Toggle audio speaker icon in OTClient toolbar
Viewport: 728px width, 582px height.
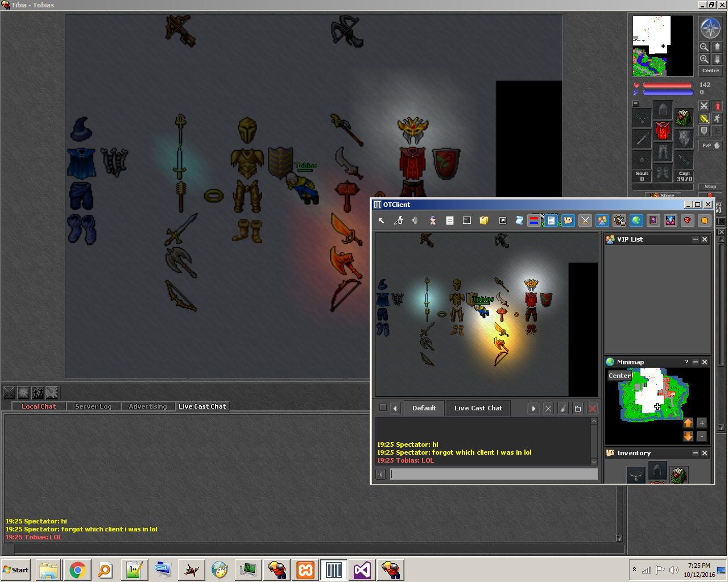[x=415, y=221]
